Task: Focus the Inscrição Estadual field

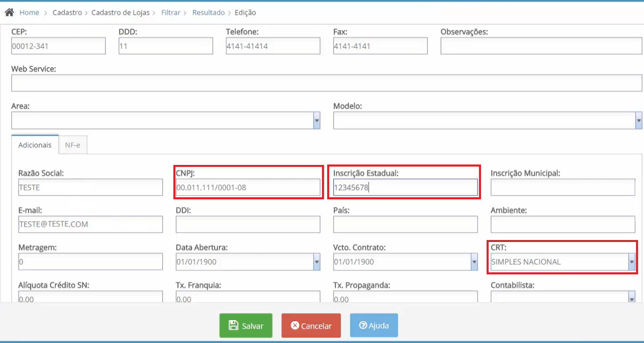Action: coord(405,187)
